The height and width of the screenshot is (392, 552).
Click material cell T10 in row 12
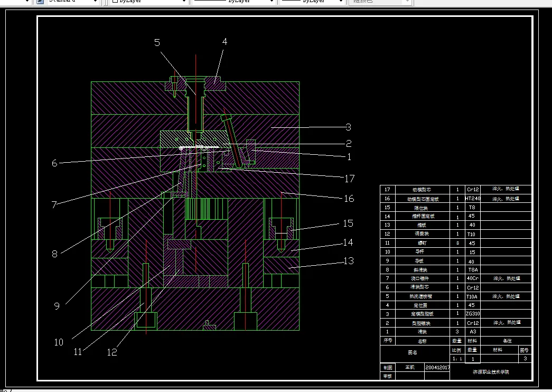point(472,234)
